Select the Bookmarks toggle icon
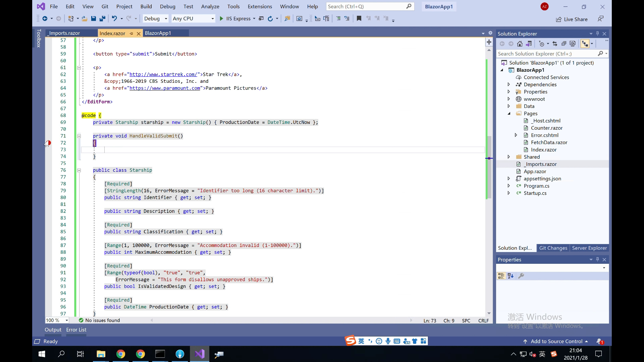Image resolution: width=644 pixels, height=362 pixels. (359, 18)
